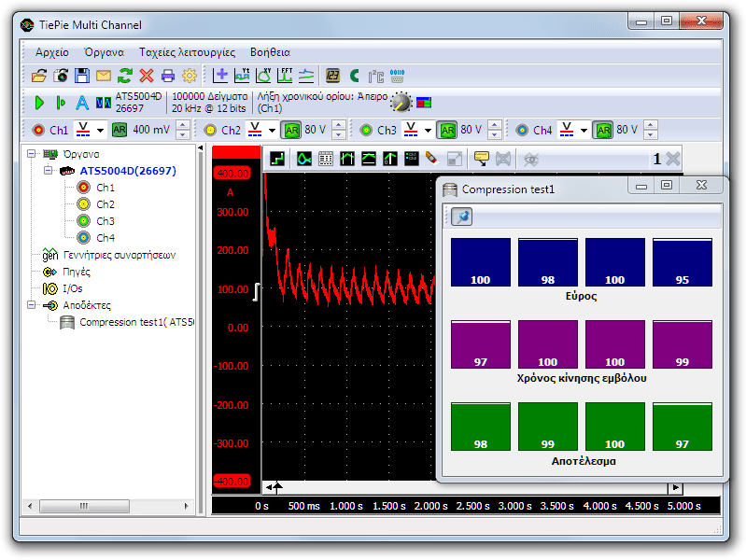Open the Όργανα menu
746x560 pixels.
point(104,52)
